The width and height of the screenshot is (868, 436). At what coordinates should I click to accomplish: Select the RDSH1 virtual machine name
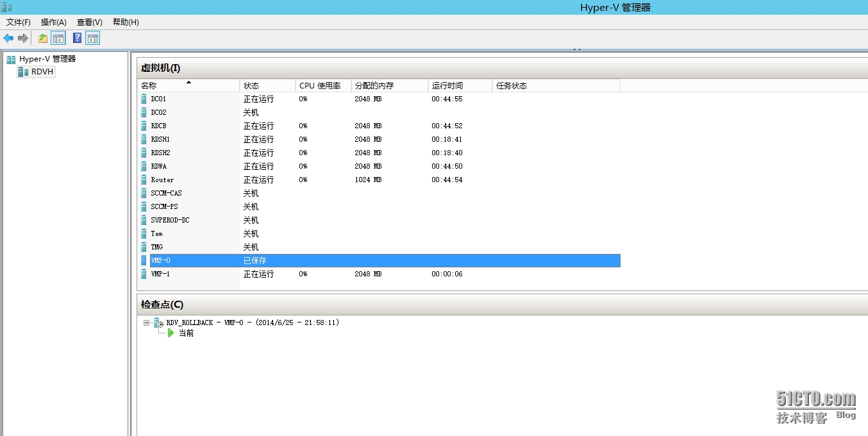160,139
